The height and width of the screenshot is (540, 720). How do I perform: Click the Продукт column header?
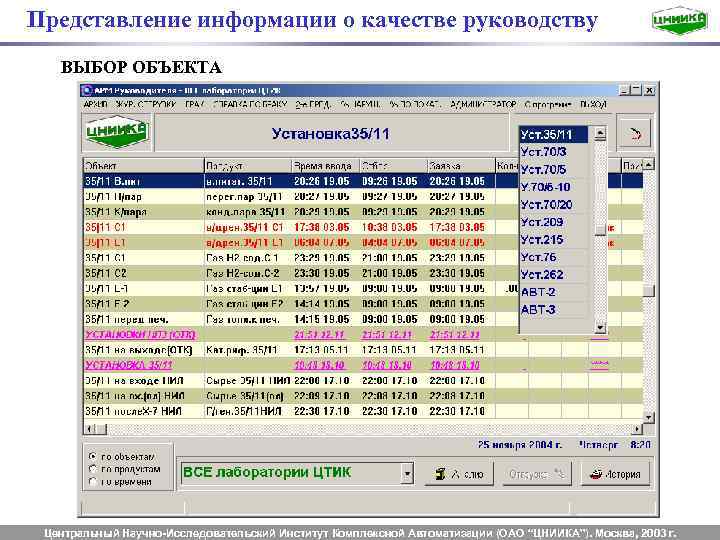coord(248,165)
